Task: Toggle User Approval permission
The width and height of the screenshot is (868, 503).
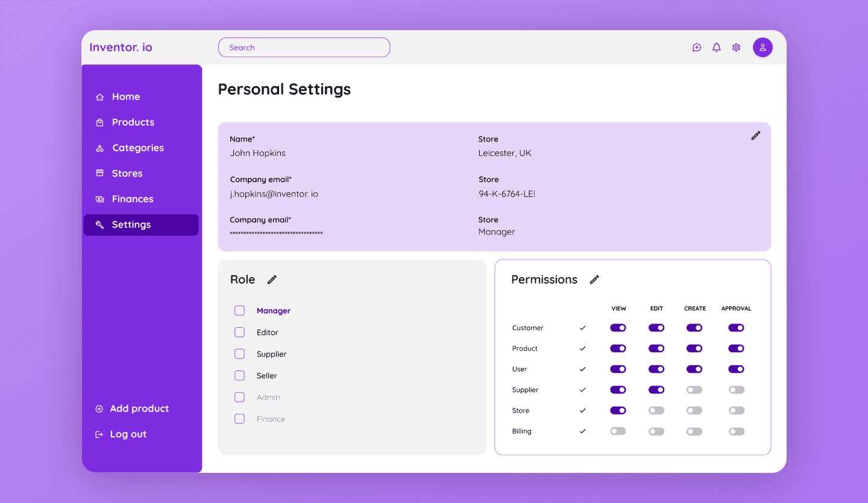Action: pyautogui.click(x=736, y=369)
